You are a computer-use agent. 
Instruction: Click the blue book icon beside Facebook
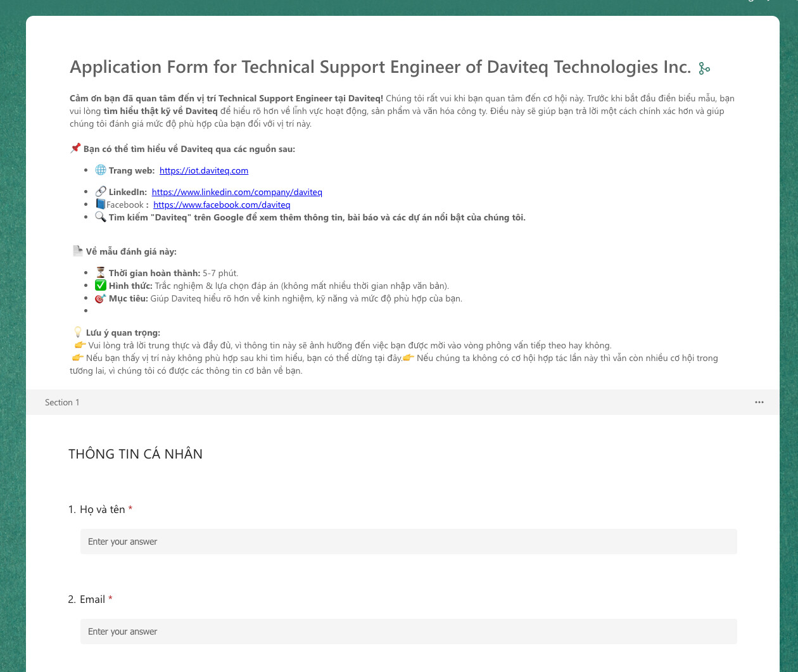(x=100, y=204)
